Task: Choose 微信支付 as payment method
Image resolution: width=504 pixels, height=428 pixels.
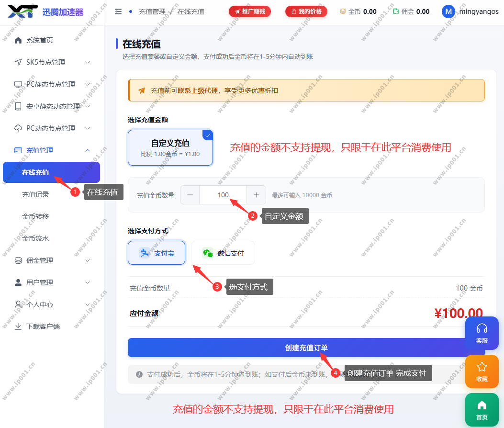Action: (x=223, y=253)
